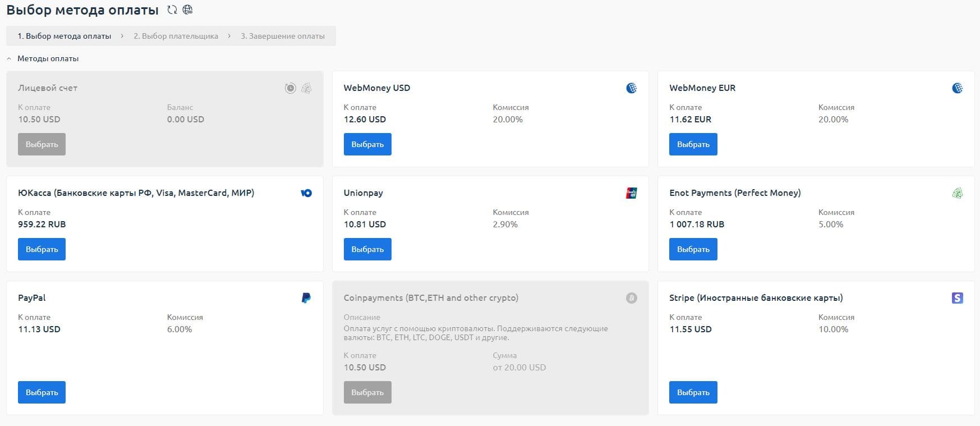The height and width of the screenshot is (426, 980).
Task: Click the Coinpayments bitcoin icon
Action: pyautogui.click(x=632, y=298)
